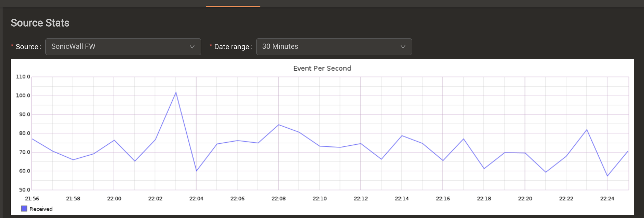Click the Source field label

[28, 47]
